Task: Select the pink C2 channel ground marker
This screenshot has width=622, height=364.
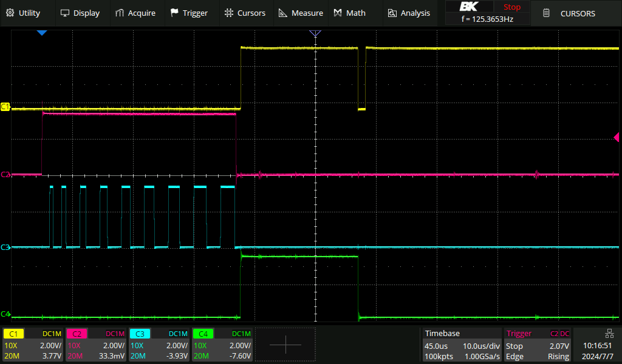Action: click(x=5, y=174)
